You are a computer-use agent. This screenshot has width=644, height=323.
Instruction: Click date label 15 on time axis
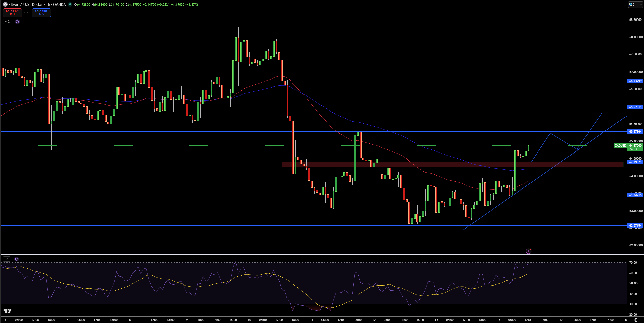[x=436, y=320]
